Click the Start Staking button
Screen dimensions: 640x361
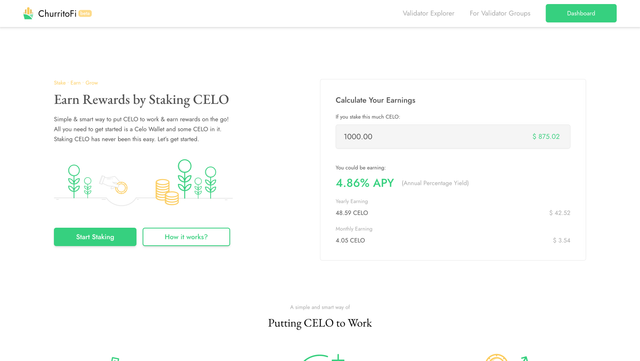(x=95, y=237)
